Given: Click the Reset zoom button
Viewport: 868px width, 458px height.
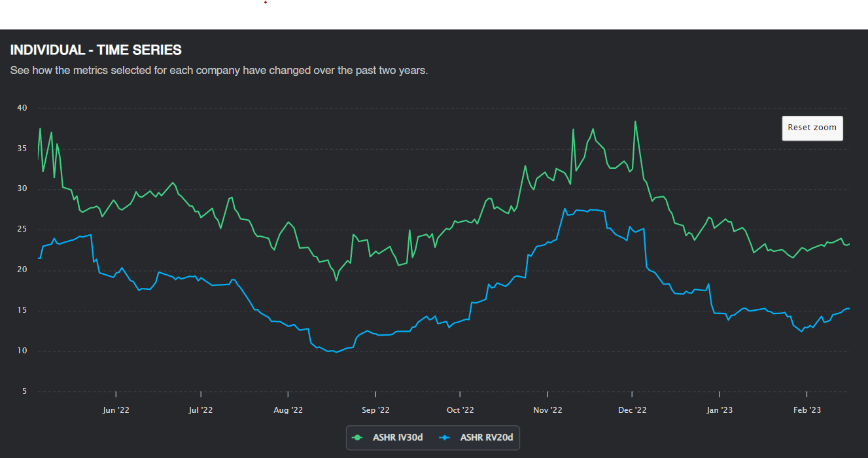Looking at the screenshot, I should click(812, 128).
